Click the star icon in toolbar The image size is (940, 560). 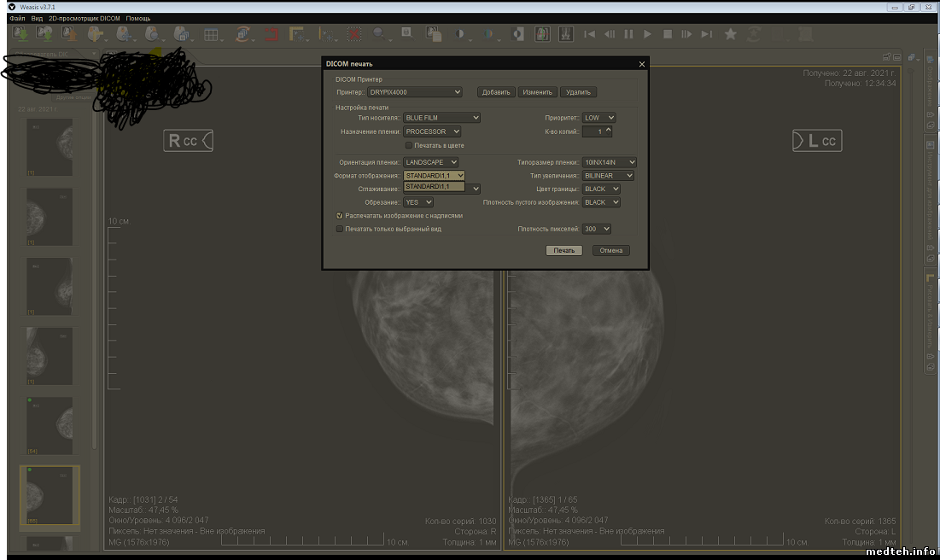[x=730, y=34]
